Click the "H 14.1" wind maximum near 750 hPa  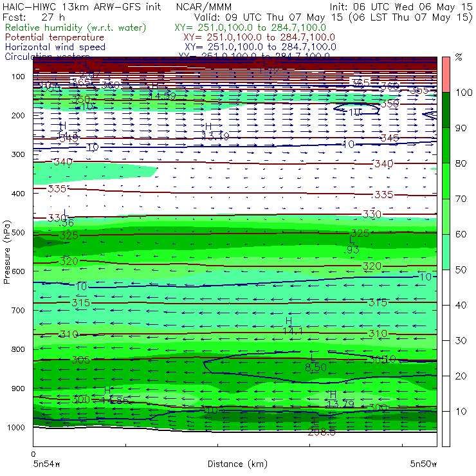coord(292,326)
